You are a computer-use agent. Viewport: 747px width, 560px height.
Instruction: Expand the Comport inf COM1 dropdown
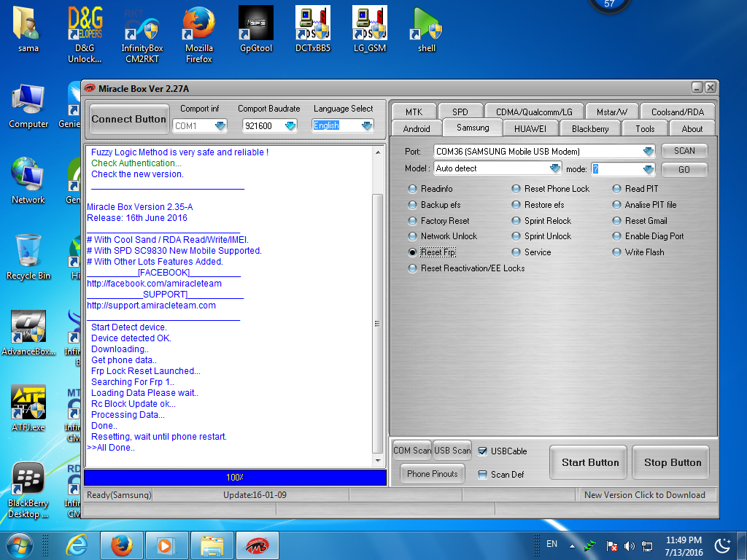tap(220, 125)
